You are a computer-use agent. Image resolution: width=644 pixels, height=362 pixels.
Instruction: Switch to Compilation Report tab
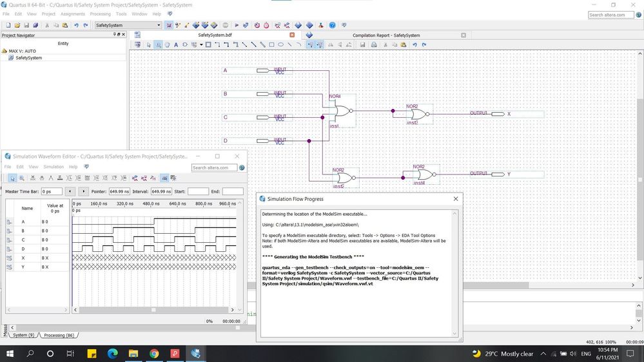[385, 35]
